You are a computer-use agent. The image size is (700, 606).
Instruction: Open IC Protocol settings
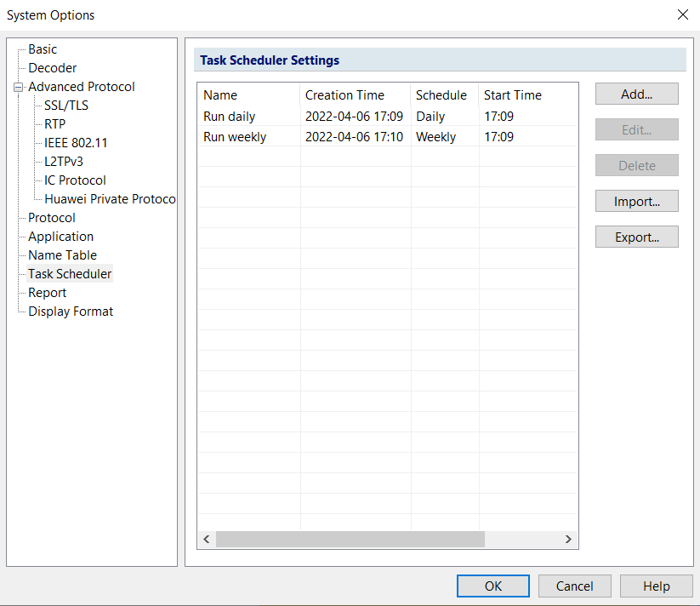coord(75,180)
